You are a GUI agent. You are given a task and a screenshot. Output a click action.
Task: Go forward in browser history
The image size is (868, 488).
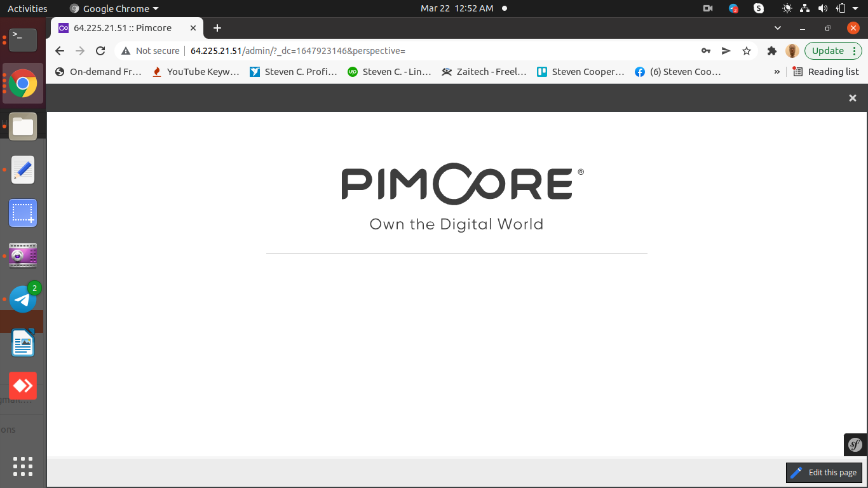point(80,51)
